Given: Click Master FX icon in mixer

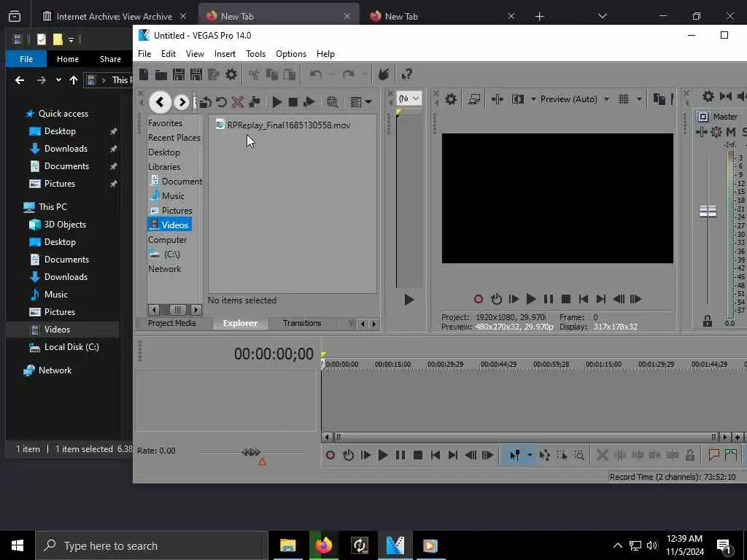Looking at the screenshot, I should click(701, 132).
